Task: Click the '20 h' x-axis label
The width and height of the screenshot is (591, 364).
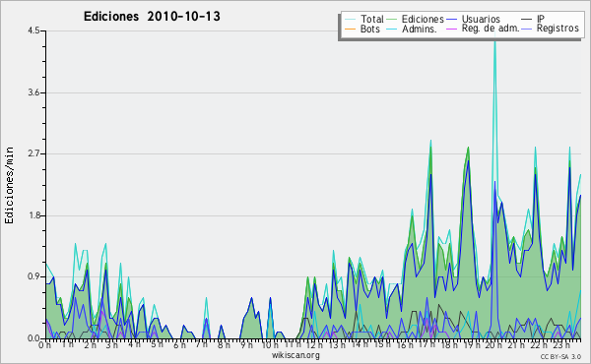Action: click(x=492, y=345)
